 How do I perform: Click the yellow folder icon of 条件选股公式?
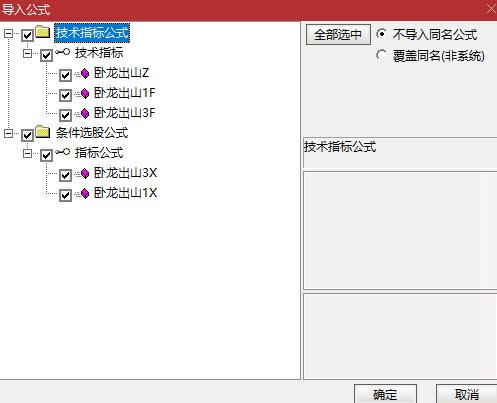pyautogui.click(x=43, y=132)
